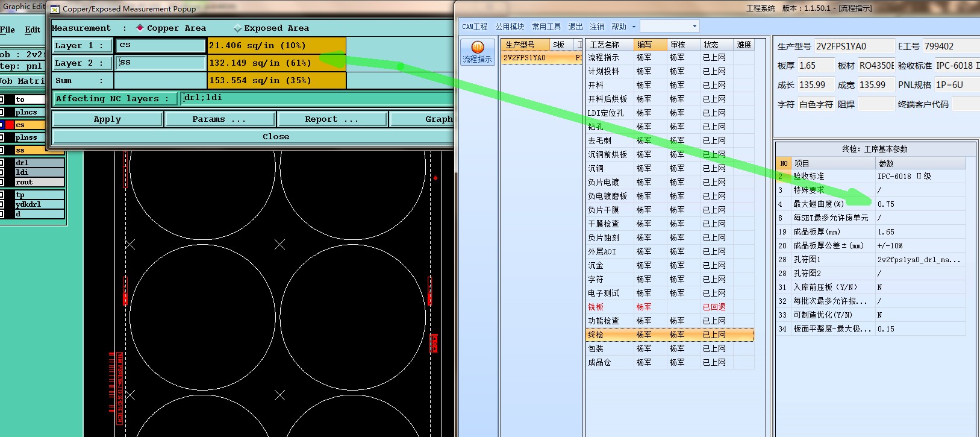Click the 难度 column header
Image resolution: width=980 pixels, height=437 pixels.
(744, 45)
